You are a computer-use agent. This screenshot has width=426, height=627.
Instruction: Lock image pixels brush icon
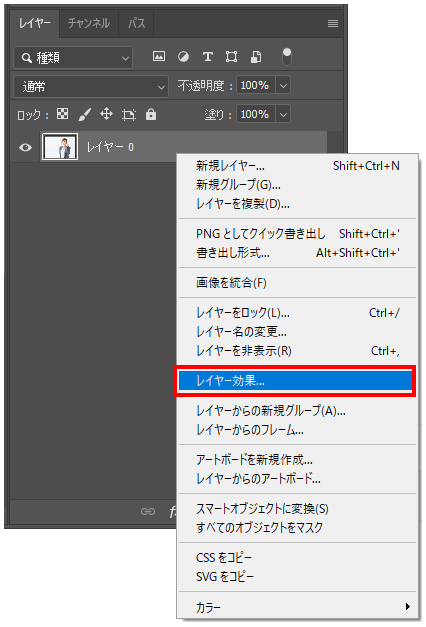pyautogui.click(x=84, y=115)
